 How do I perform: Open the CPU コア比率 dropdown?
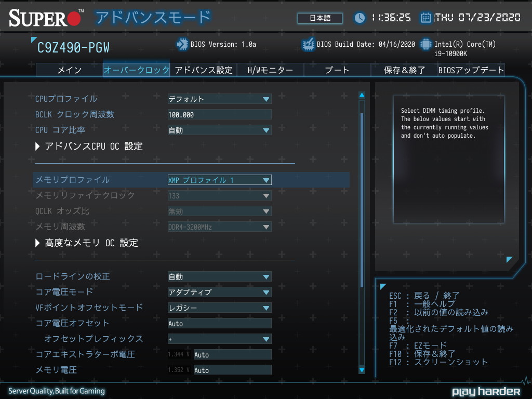(x=220, y=130)
